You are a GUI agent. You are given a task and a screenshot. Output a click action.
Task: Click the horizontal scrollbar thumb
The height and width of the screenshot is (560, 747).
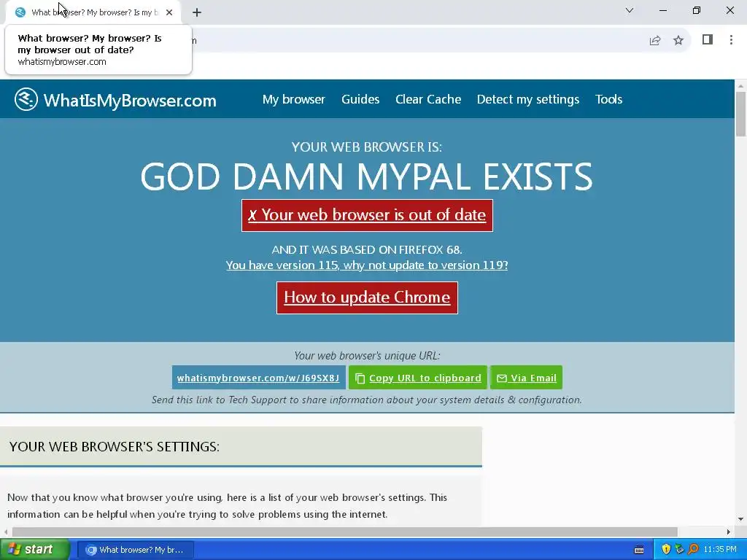345,532
